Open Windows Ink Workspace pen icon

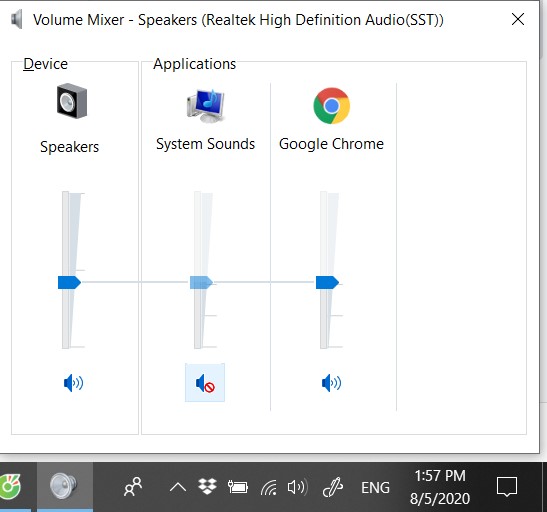[332, 487]
